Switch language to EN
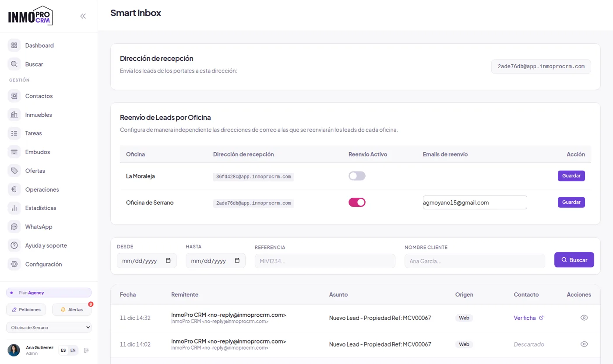The width and height of the screenshot is (613, 364). [73, 350]
